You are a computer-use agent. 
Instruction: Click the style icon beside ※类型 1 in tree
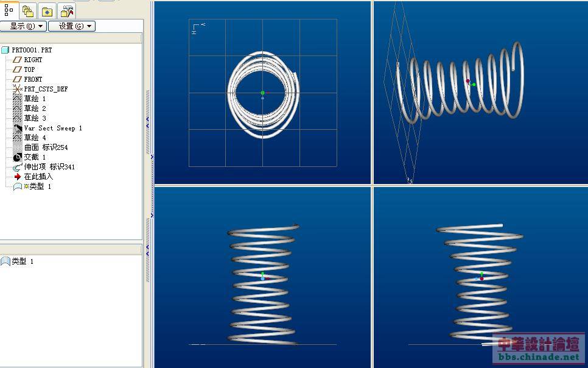[17, 186]
